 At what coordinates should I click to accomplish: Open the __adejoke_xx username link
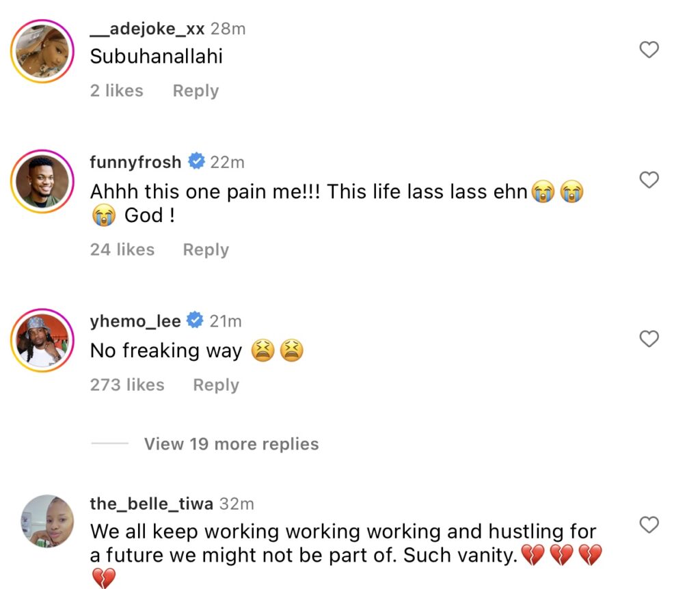(147, 29)
